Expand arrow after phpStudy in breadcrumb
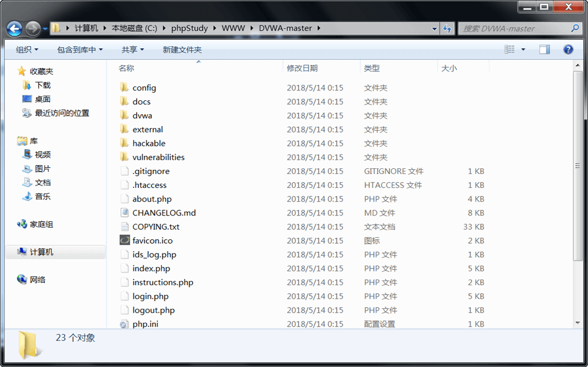This screenshot has height=367, width=588. click(215, 28)
